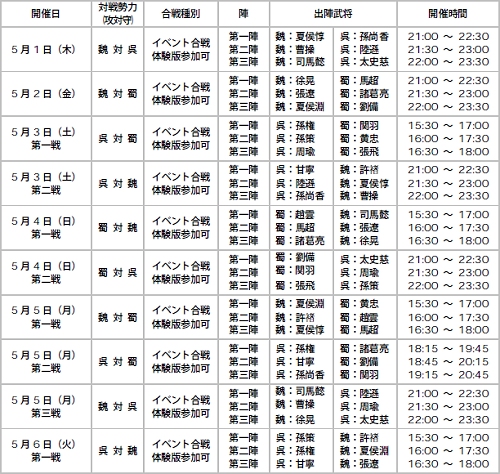Click 魏 対 蜀 in the 5月2日 row
The width and height of the screenshot is (500, 474).
point(118,94)
